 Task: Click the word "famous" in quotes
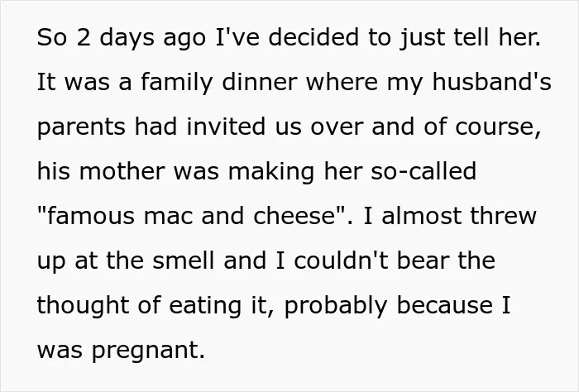point(91,216)
